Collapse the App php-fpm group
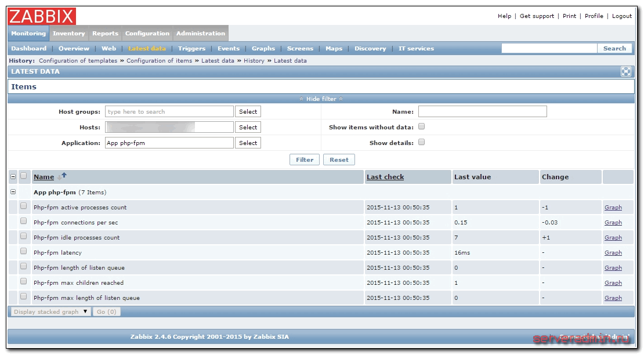The height and width of the screenshot is (355, 644). [x=13, y=191]
